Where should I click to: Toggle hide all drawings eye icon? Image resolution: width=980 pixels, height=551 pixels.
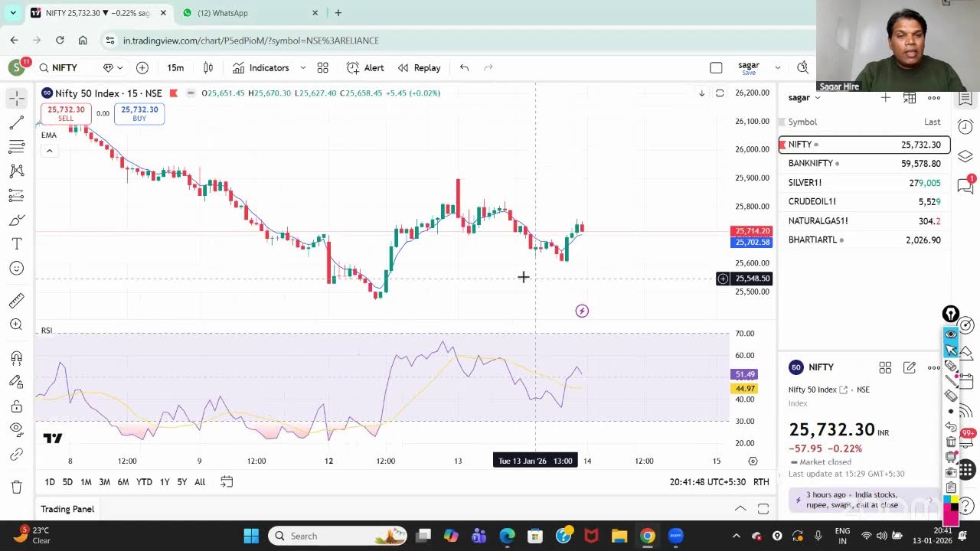point(16,430)
